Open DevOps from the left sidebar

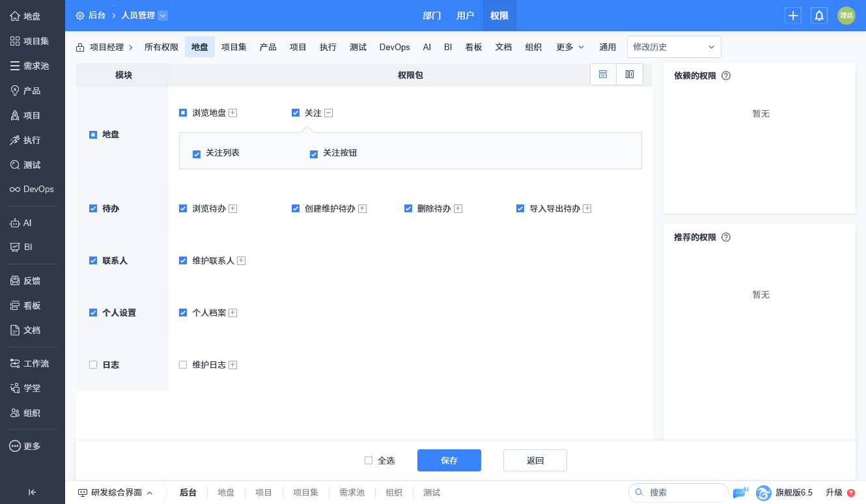[x=32, y=189]
